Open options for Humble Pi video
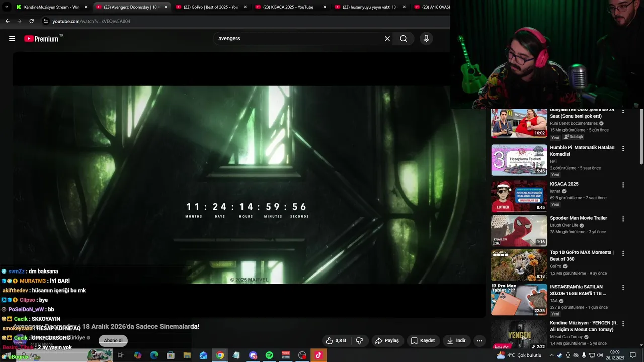 (x=623, y=149)
